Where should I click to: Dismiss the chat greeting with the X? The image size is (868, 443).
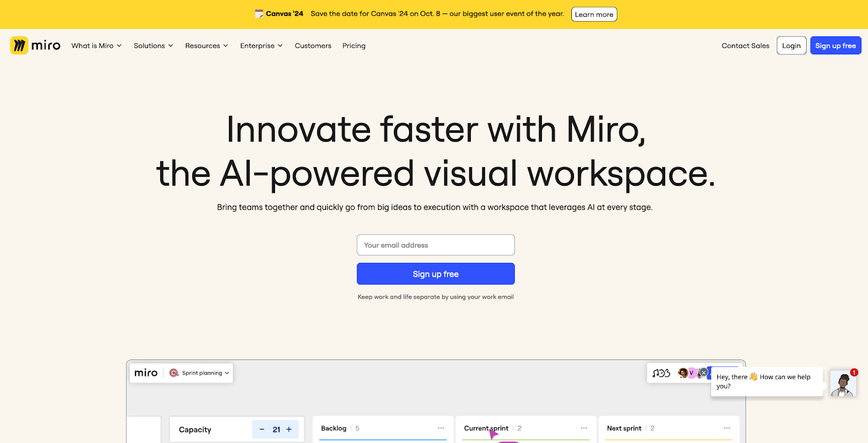point(704,372)
